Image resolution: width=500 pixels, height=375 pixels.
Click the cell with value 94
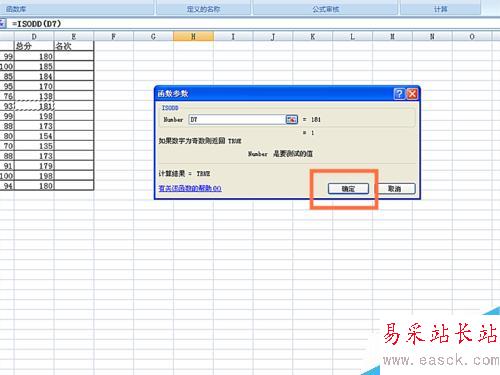coord(7,186)
